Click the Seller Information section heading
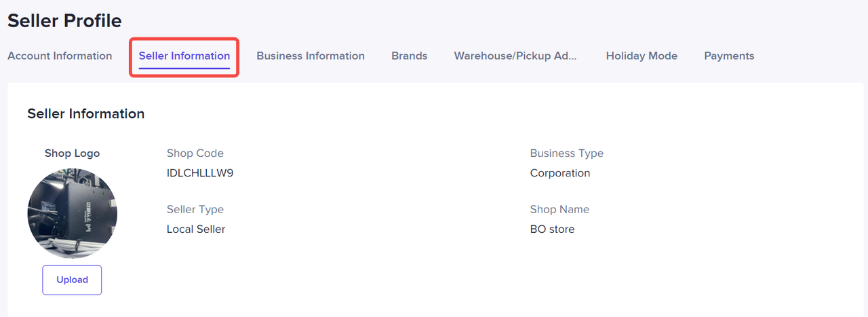 (86, 114)
